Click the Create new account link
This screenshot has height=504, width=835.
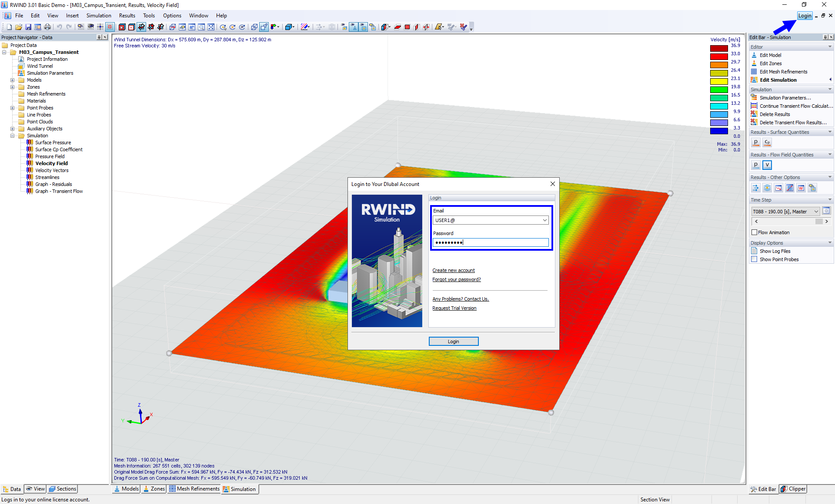(453, 270)
